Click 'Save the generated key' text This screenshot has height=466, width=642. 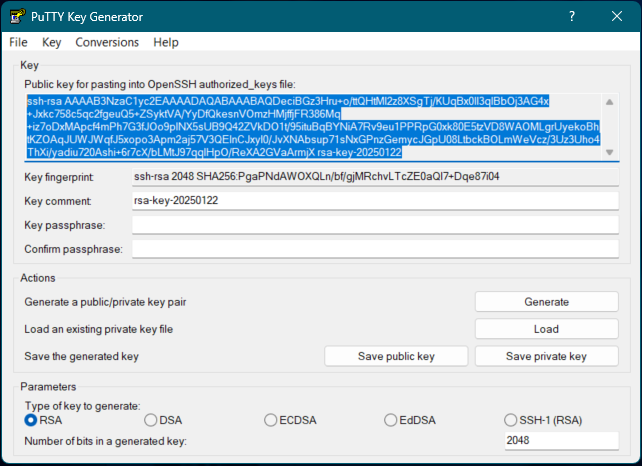coord(81,356)
